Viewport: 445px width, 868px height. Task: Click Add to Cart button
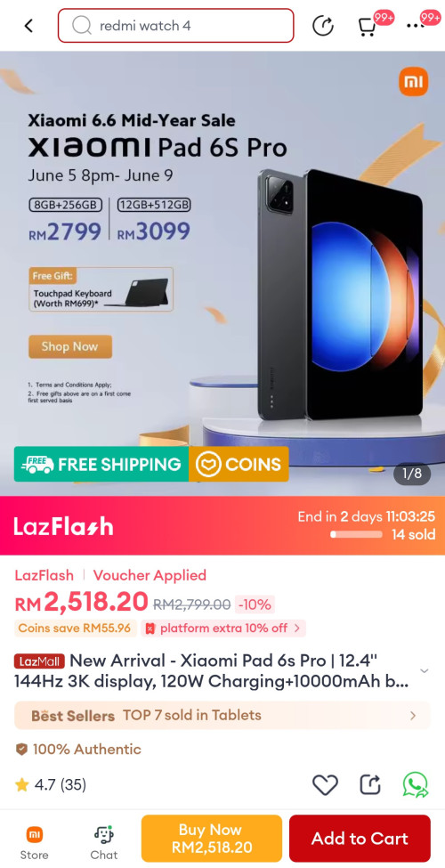[x=360, y=838]
